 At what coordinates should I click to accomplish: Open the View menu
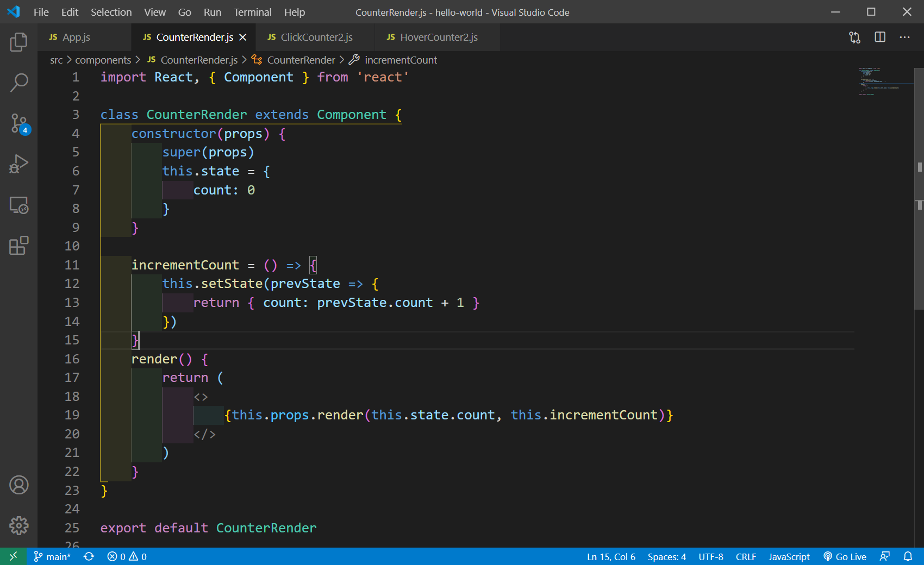coord(155,12)
